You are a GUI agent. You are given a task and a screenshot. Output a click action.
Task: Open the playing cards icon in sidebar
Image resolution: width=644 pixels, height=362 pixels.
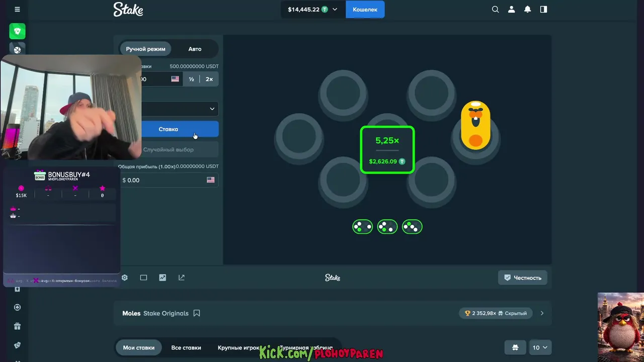[17, 345]
